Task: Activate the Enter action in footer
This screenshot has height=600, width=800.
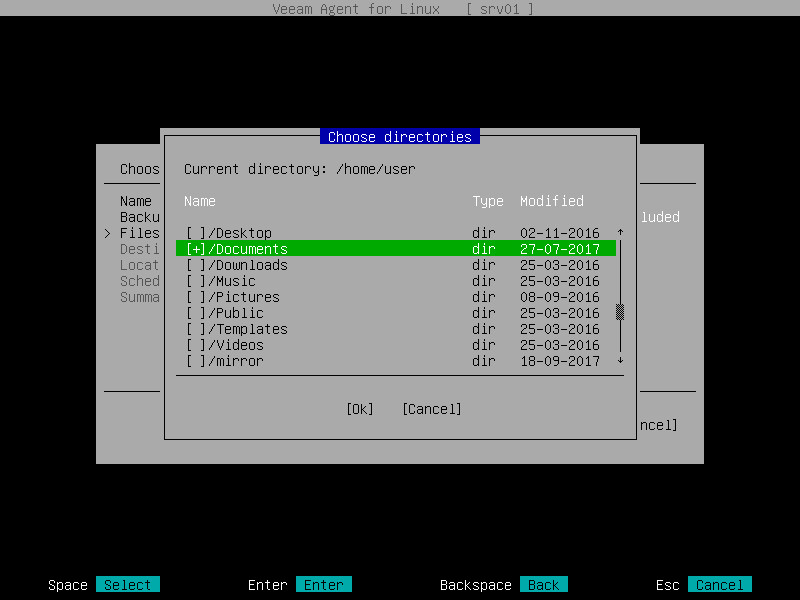Action: coord(324,584)
